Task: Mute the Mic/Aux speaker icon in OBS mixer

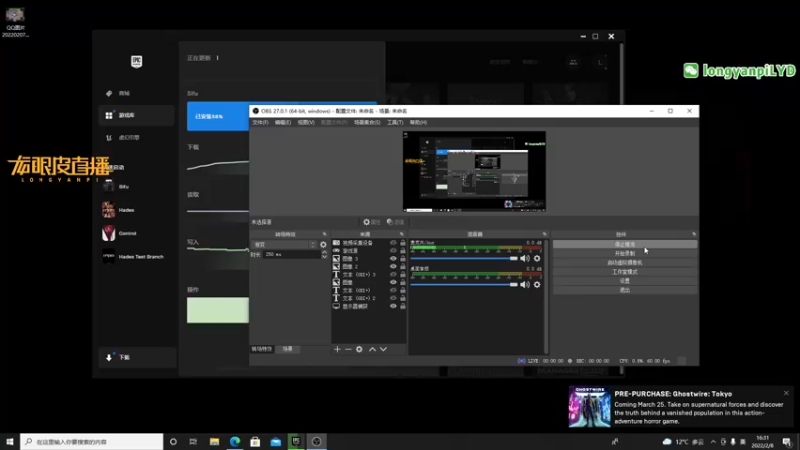Action: point(524,259)
